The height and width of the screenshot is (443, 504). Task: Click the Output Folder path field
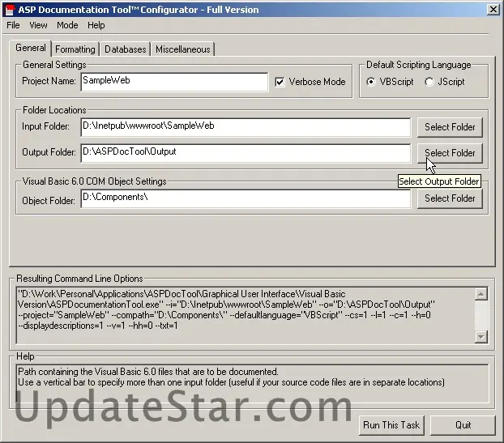point(246,153)
